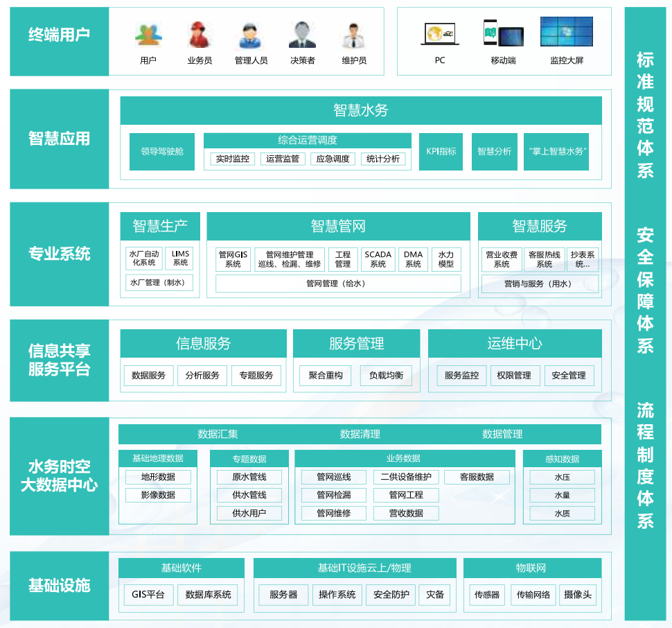
Task: Select the 水质 box
Action: coord(563,514)
